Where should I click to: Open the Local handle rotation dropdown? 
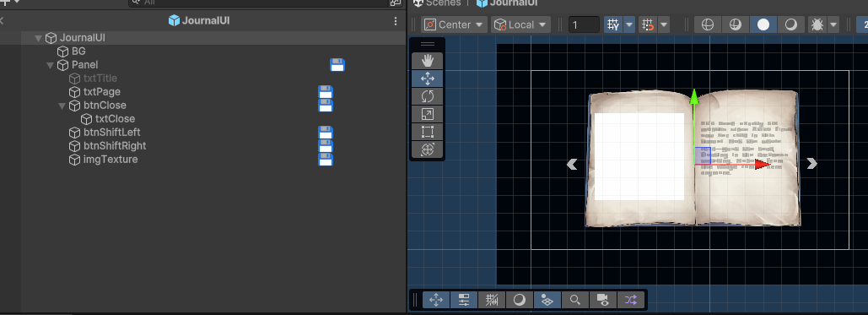tap(520, 24)
